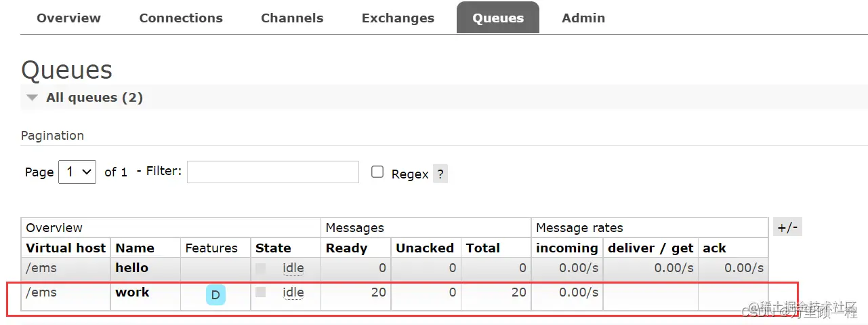Open the Admin tab
Screen dimensions: 868x325
click(x=583, y=18)
